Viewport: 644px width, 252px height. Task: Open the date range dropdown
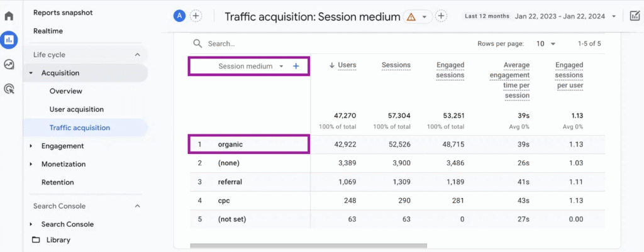tap(614, 16)
